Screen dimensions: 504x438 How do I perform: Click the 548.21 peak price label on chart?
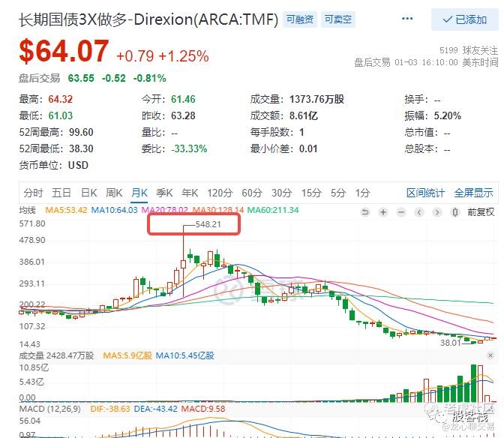coord(208,224)
